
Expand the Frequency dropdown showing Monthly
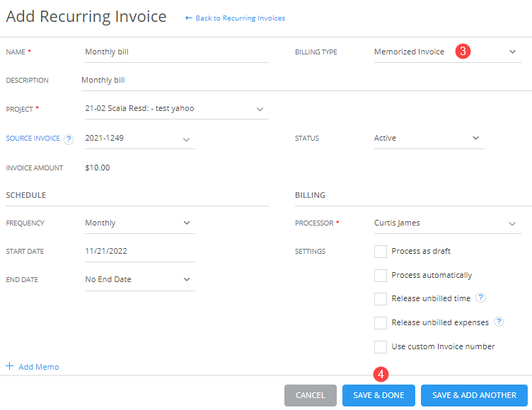(x=140, y=223)
